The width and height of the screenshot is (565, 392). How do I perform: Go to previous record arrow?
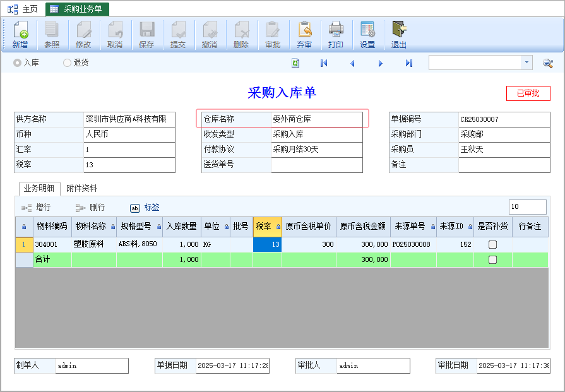352,63
